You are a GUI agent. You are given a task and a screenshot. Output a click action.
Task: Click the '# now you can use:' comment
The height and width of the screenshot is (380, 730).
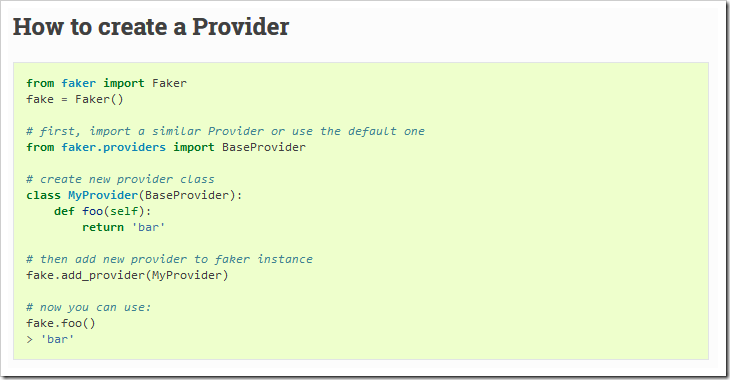89,307
